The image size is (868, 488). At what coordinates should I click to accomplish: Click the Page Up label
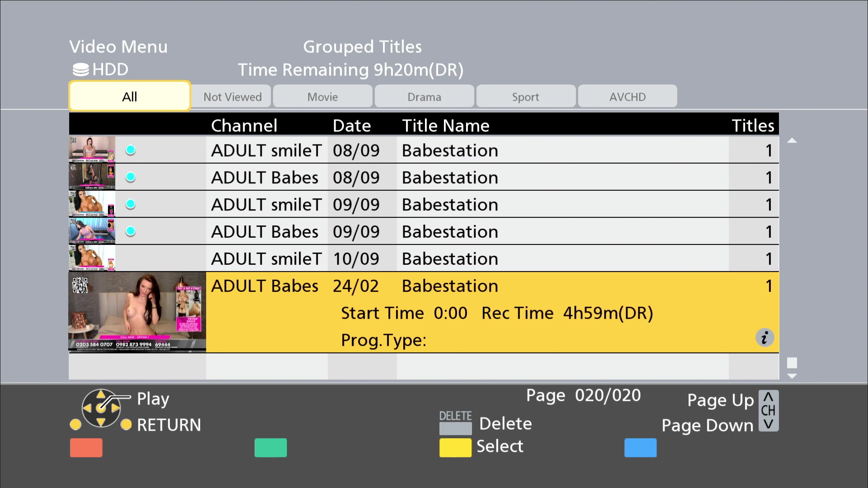(721, 400)
